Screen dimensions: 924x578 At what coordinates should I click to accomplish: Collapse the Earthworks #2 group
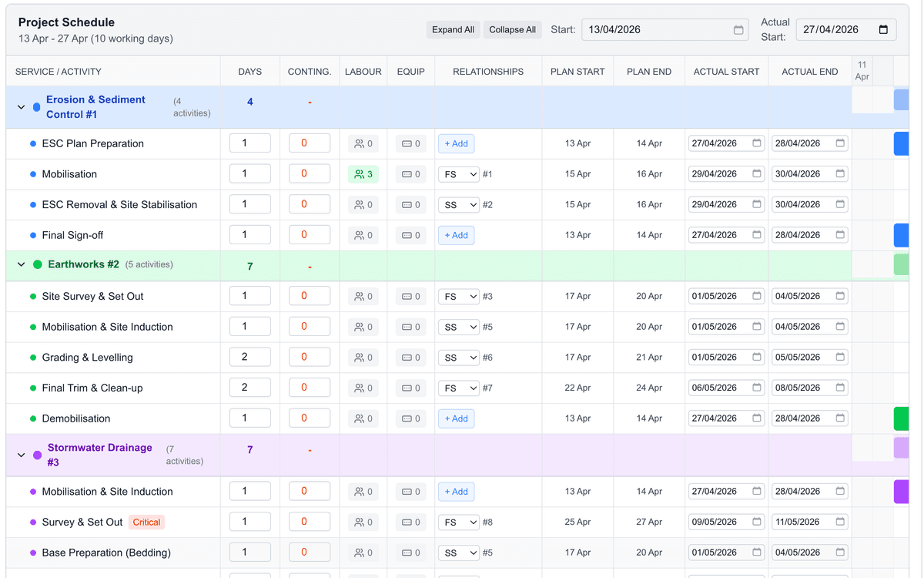coord(21,264)
